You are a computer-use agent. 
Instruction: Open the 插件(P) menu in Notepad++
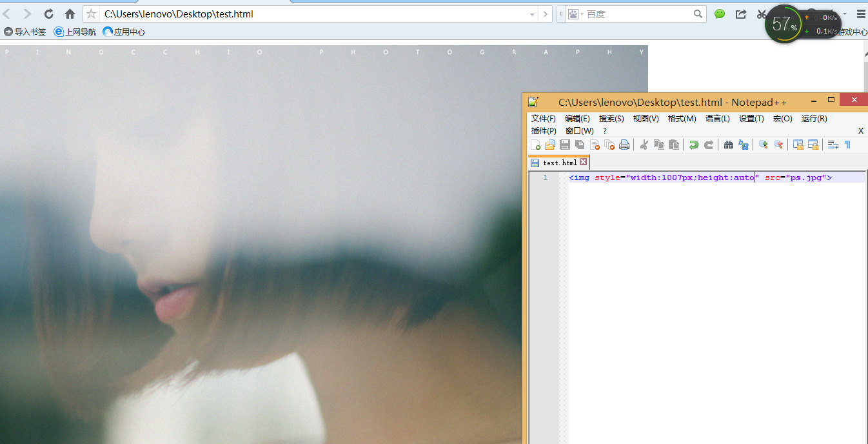[543, 131]
